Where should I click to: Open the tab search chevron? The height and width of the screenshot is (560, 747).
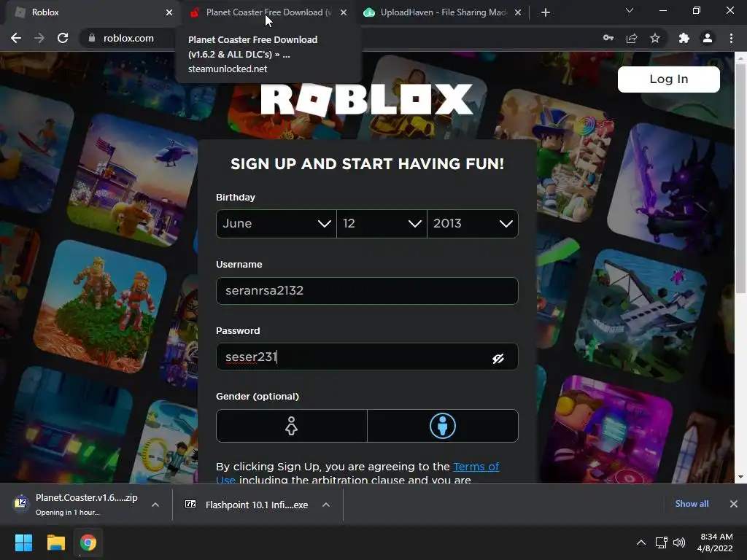(x=630, y=10)
